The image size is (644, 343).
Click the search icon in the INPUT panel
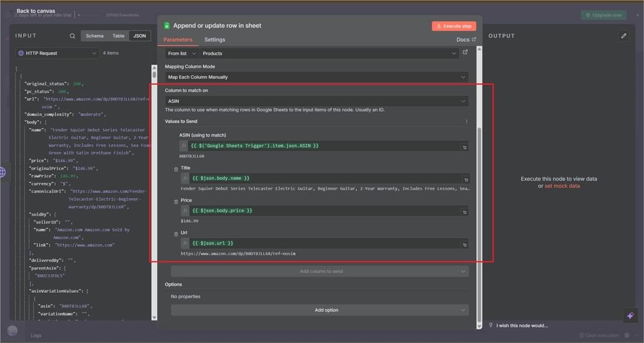(73, 36)
